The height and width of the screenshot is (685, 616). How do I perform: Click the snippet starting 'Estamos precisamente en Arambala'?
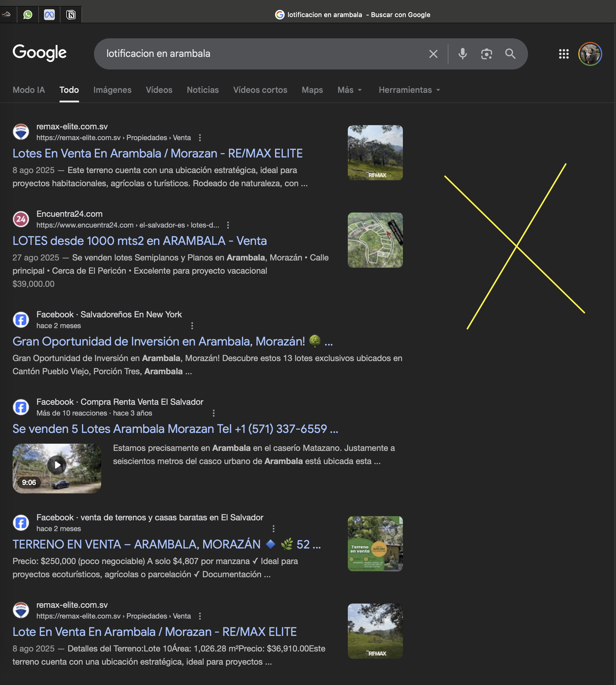click(254, 454)
